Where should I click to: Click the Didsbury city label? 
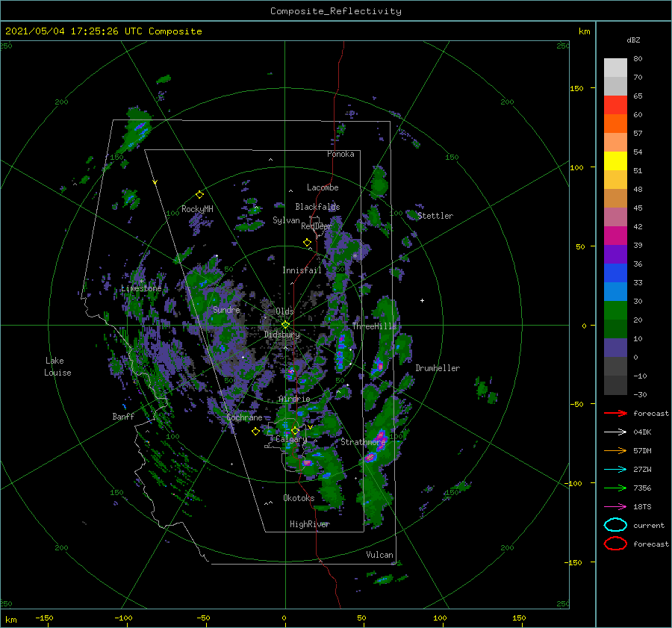tap(282, 335)
